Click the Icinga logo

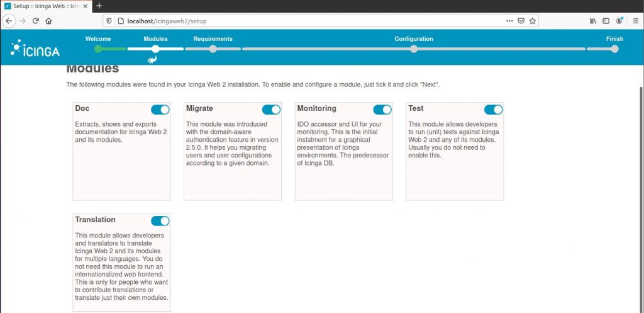click(35, 48)
